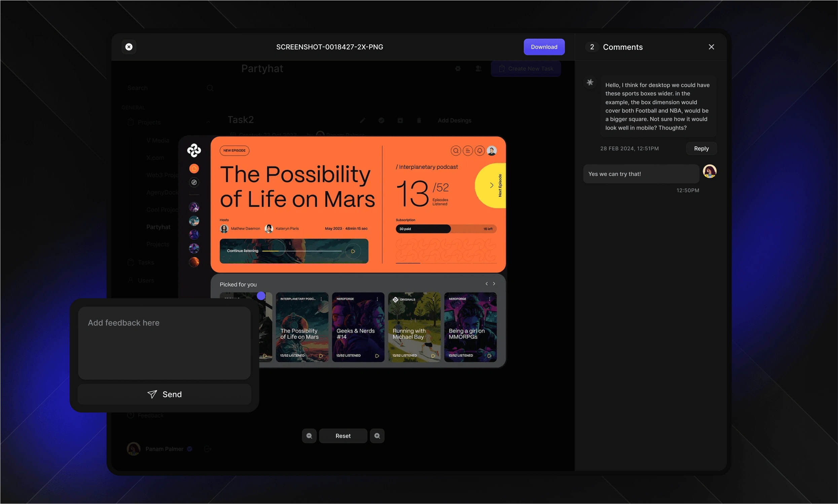Click the Create New Task button behind overlay
838x504 pixels.
tap(525, 69)
